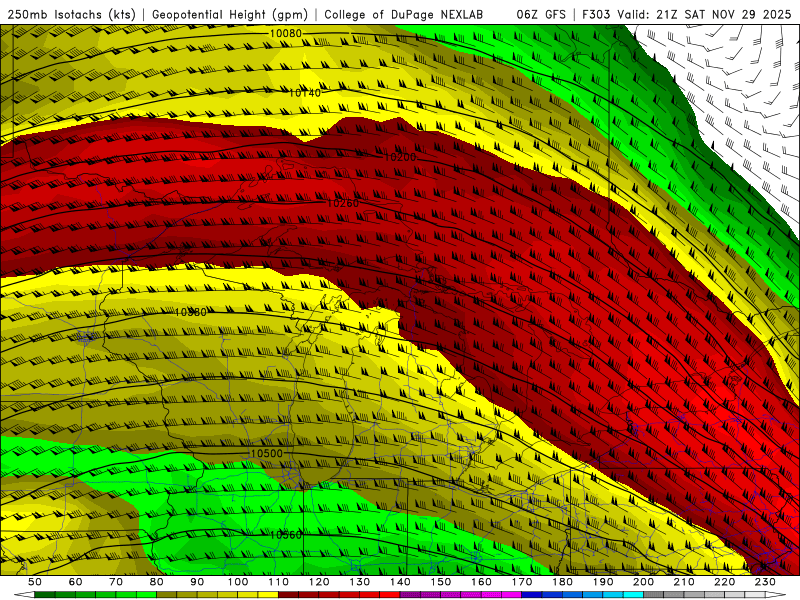Click the bright yellow legend swatch left of 110

click(x=268, y=595)
